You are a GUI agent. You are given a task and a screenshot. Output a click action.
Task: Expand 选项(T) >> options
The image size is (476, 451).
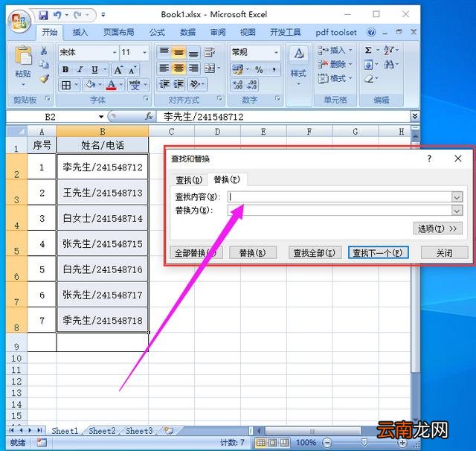coord(437,228)
